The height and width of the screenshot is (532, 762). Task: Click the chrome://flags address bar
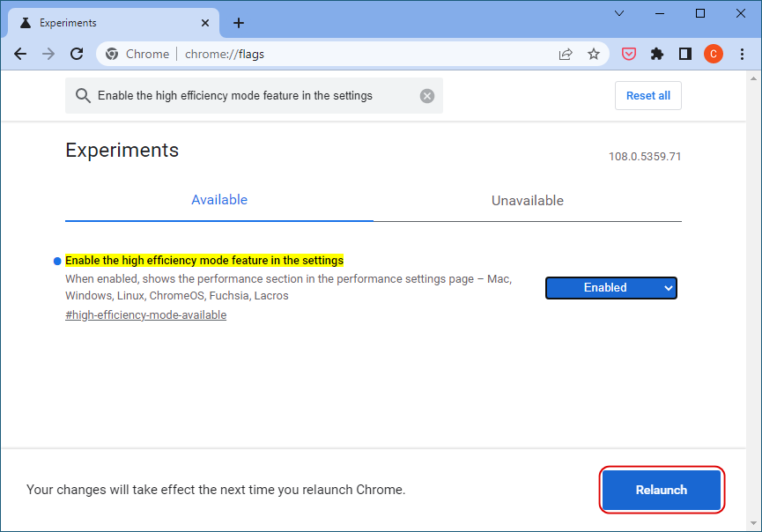click(x=352, y=54)
